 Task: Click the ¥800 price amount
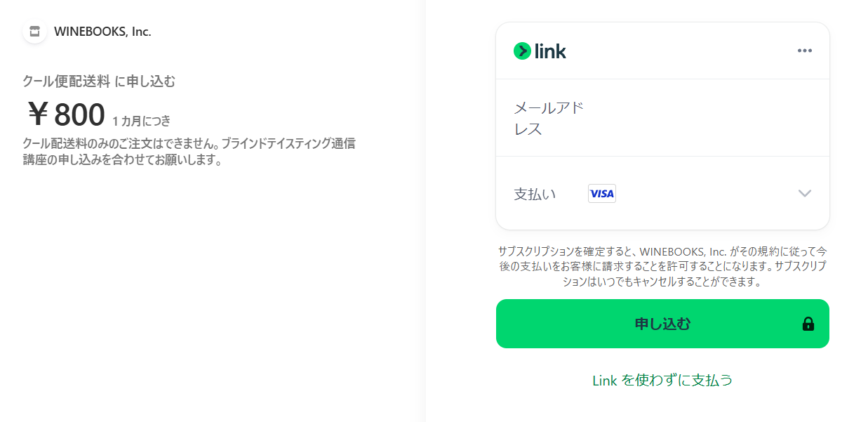tap(66, 114)
